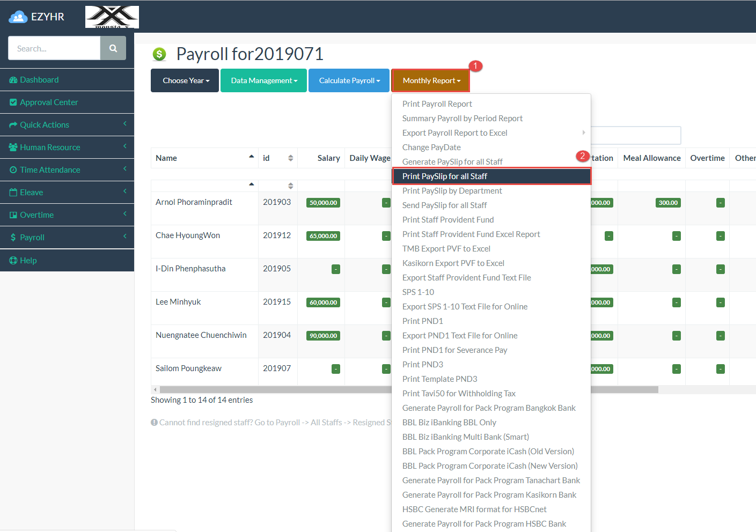Sort table by Name column arrow

click(x=251, y=157)
